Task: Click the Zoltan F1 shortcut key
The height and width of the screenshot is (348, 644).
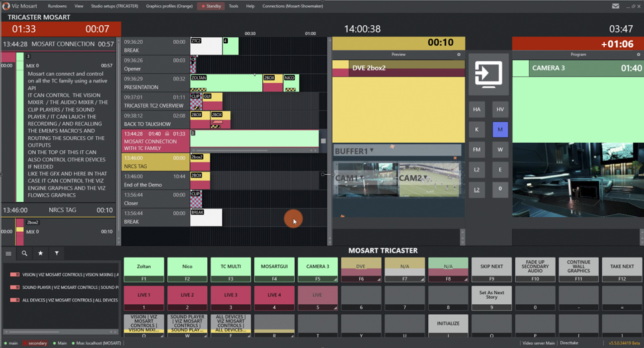Action: click(144, 270)
